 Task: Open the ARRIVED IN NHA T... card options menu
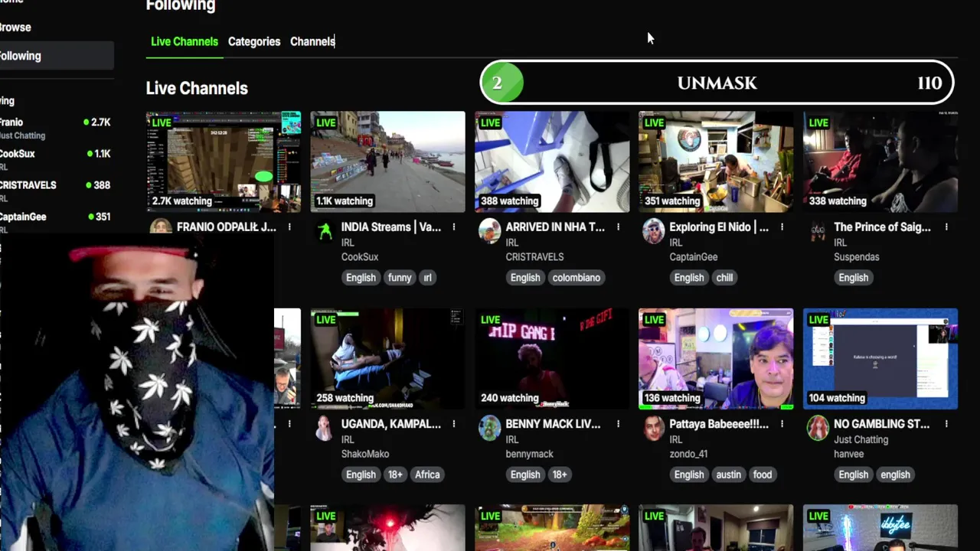pos(618,227)
